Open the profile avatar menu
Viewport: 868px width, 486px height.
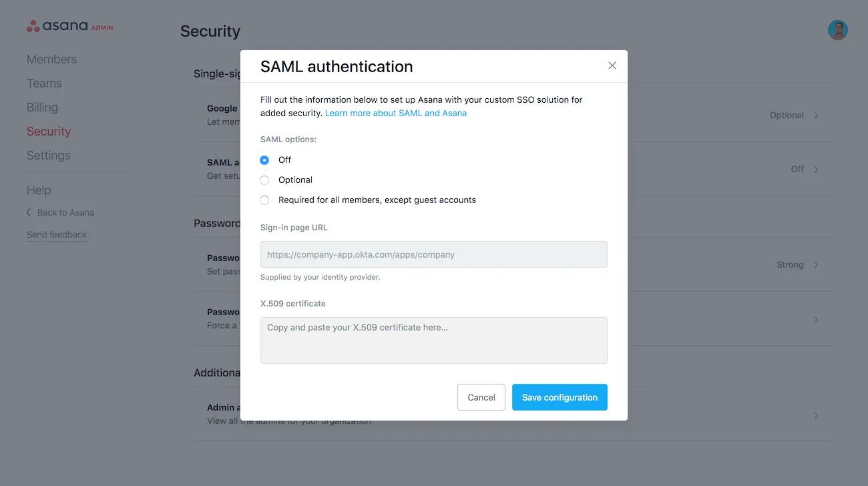point(837,29)
